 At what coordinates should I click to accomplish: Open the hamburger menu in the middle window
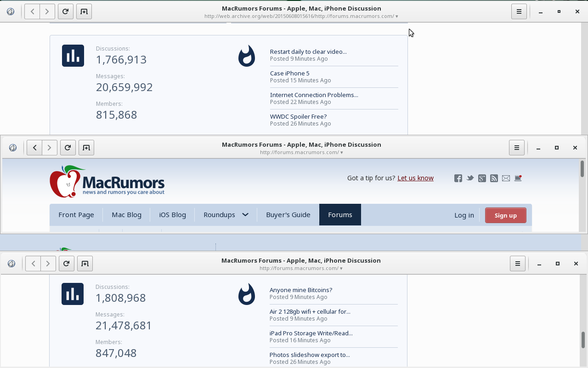point(517,148)
